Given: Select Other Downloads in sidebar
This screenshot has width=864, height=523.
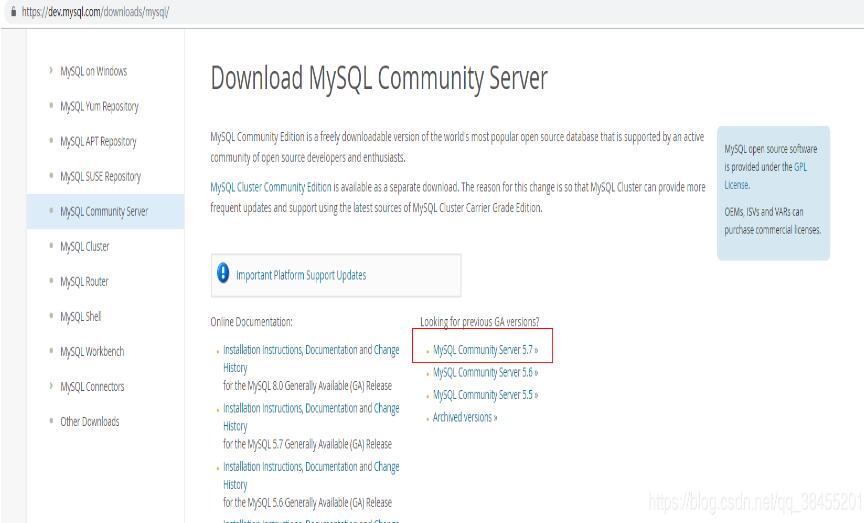Looking at the screenshot, I should click(89, 422).
